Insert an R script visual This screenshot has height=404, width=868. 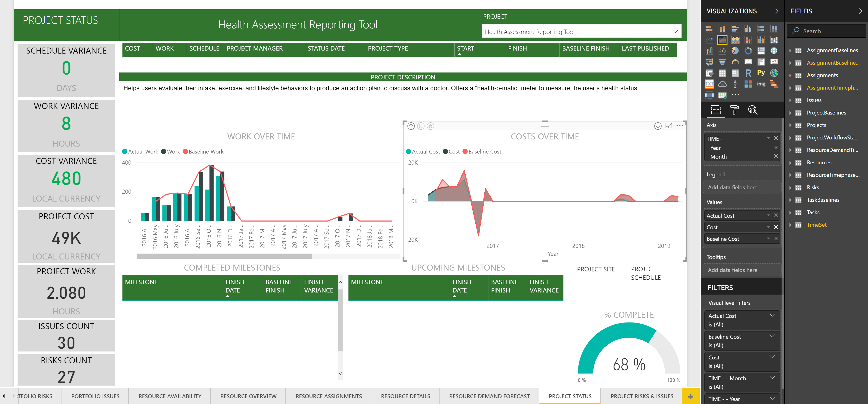[748, 73]
